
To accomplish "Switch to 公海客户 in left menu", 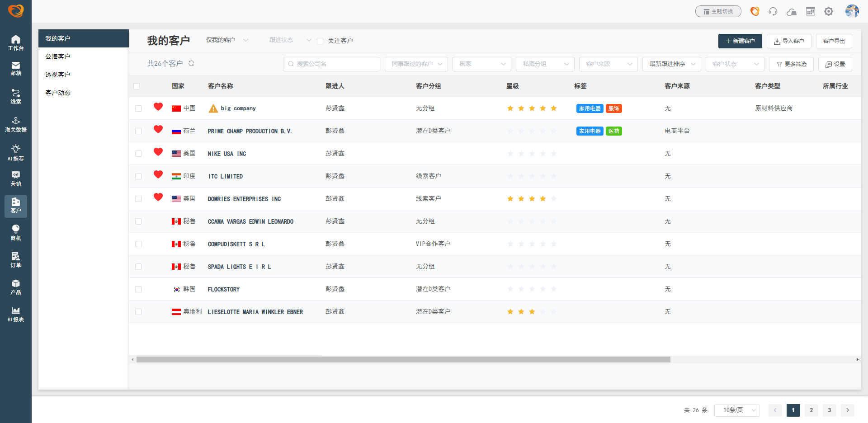I will (58, 56).
